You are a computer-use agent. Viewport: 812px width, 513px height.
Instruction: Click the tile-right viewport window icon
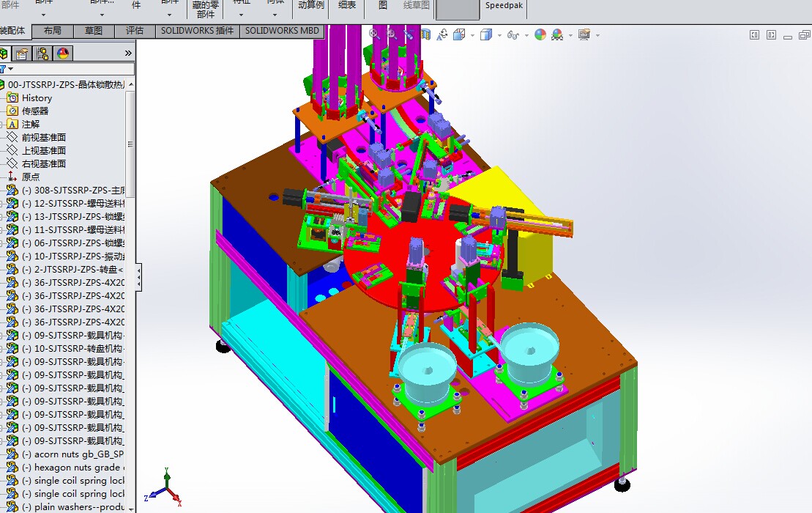coord(772,34)
